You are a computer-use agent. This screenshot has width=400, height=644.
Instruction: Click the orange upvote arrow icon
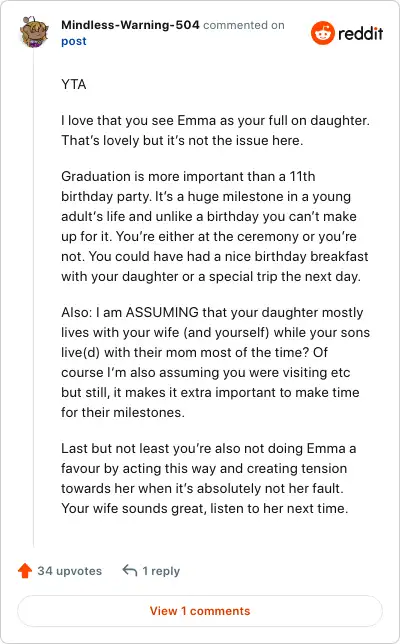[25, 570]
